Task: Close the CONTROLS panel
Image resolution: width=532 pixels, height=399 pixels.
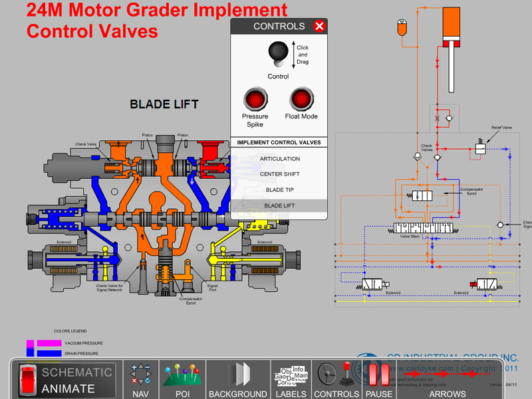Action: 319,26
